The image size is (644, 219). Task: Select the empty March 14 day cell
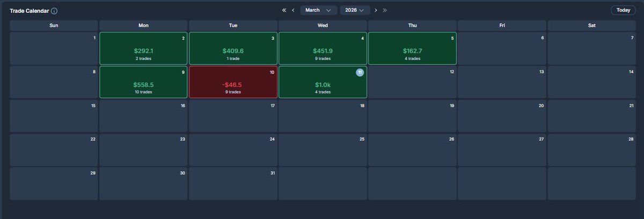click(x=591, y=82)
